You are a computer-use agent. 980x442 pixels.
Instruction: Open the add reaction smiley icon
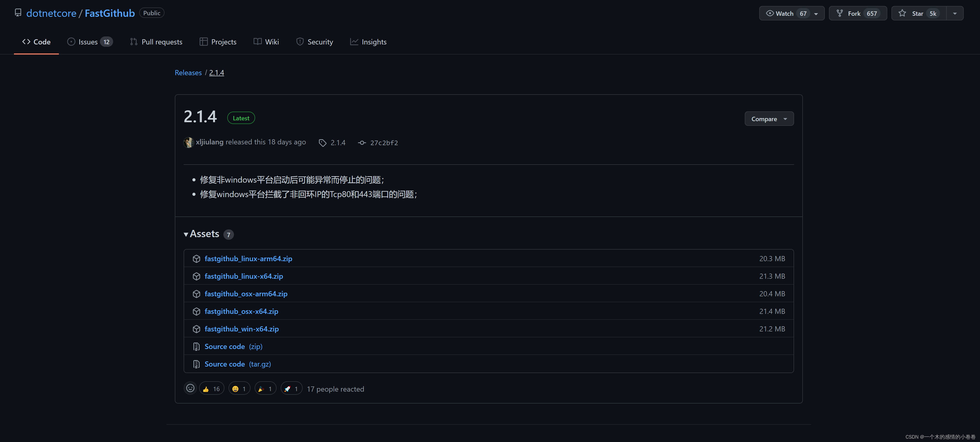[x=190, y=388]
